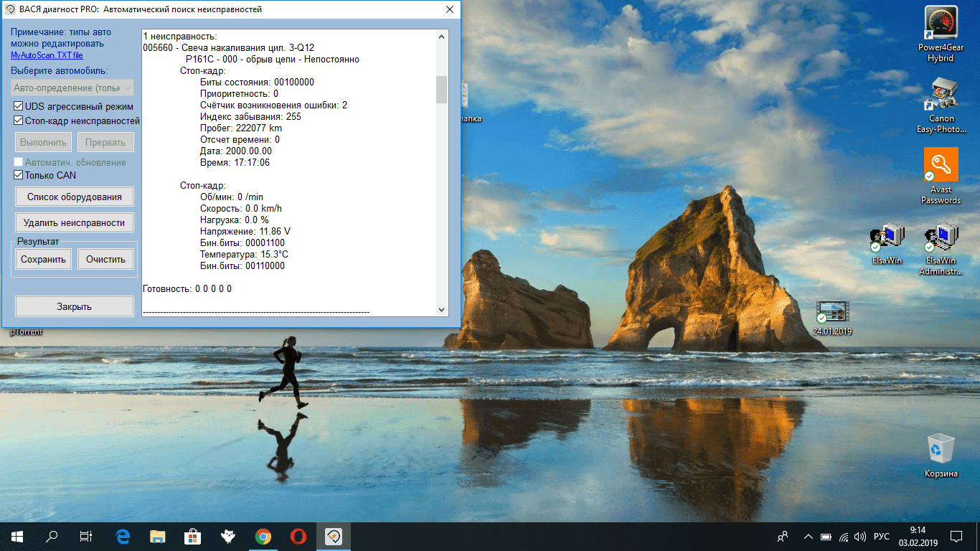Open Canon Easy-Photo desktop shortcut
The image size is (980, 551).
[941, 105]
